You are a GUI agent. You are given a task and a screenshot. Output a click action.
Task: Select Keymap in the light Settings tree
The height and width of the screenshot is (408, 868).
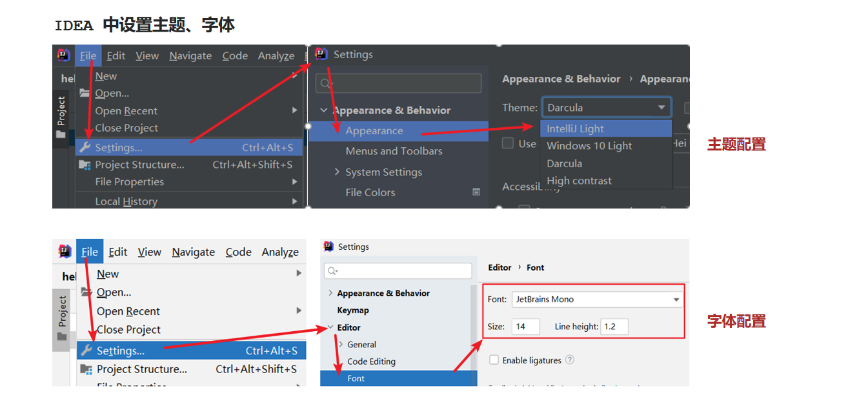353,311
